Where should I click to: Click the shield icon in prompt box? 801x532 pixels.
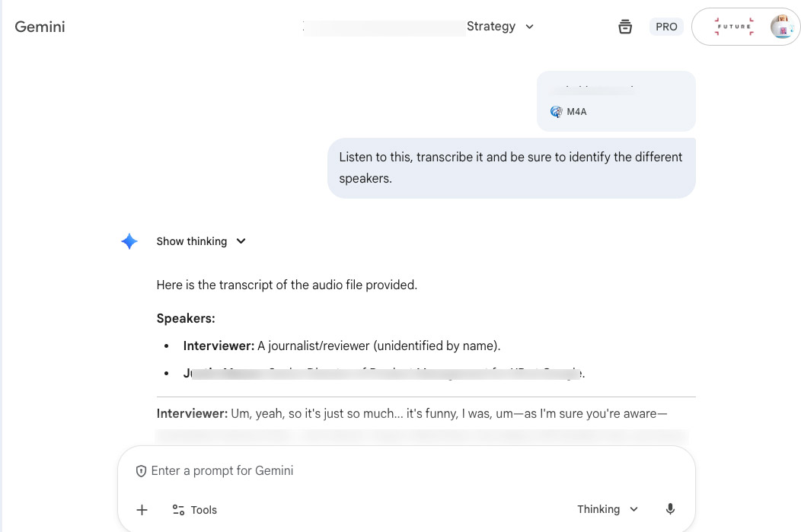141,471
